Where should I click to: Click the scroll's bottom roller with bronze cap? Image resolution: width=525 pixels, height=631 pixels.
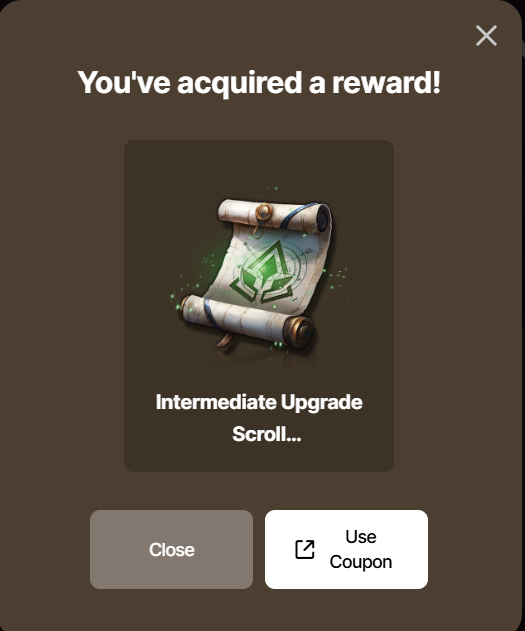click(247, 320)
